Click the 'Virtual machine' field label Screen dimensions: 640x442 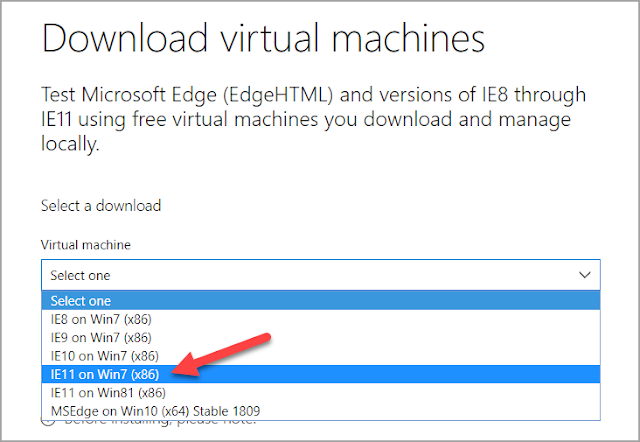tap(86, 245)
